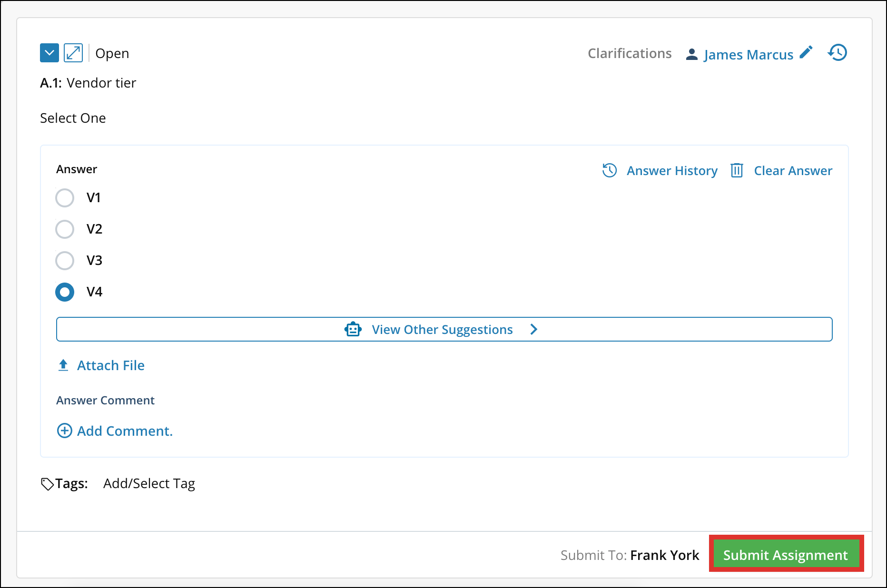The height and width of the screenshot is (588, 887).
Task: Click the trash can icon for Clear Answer
Action: pyautogui.click(x=737, y=170)
